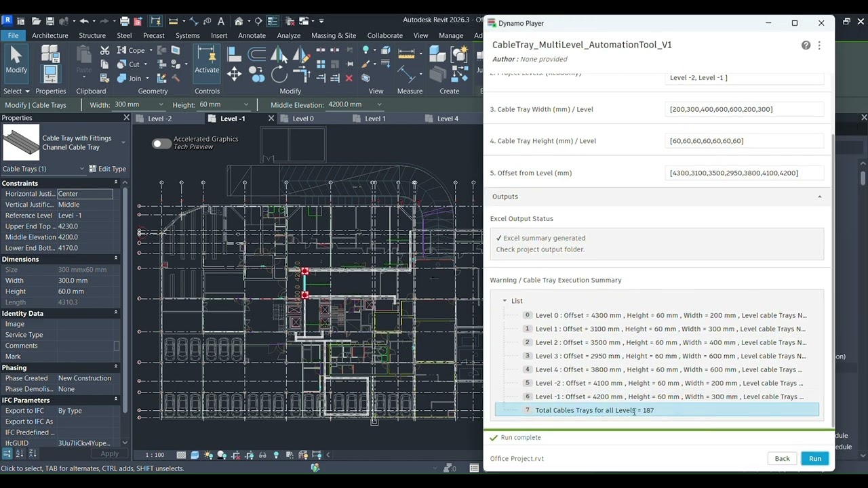
Task: Use the Join geometry tool
Action: [132, 78]
